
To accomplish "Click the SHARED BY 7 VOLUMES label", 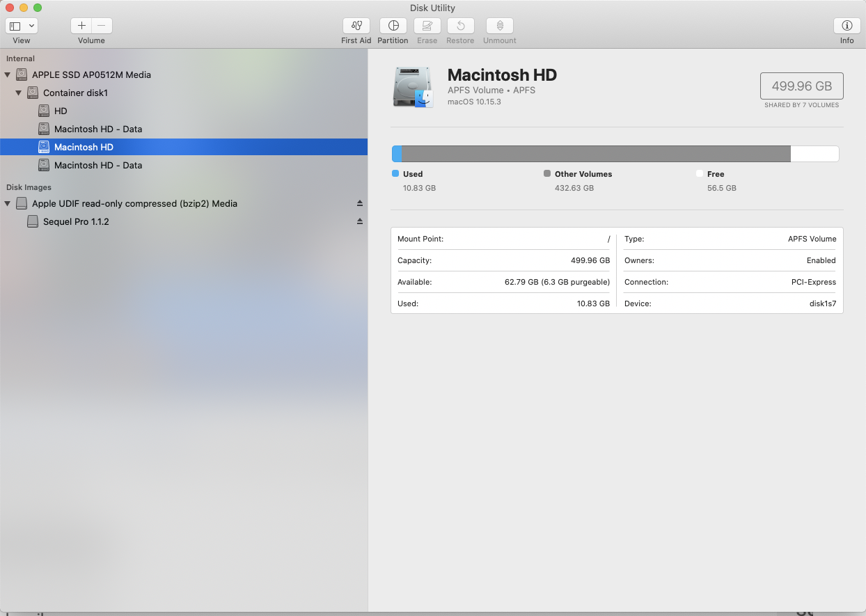I will [801, 105].
